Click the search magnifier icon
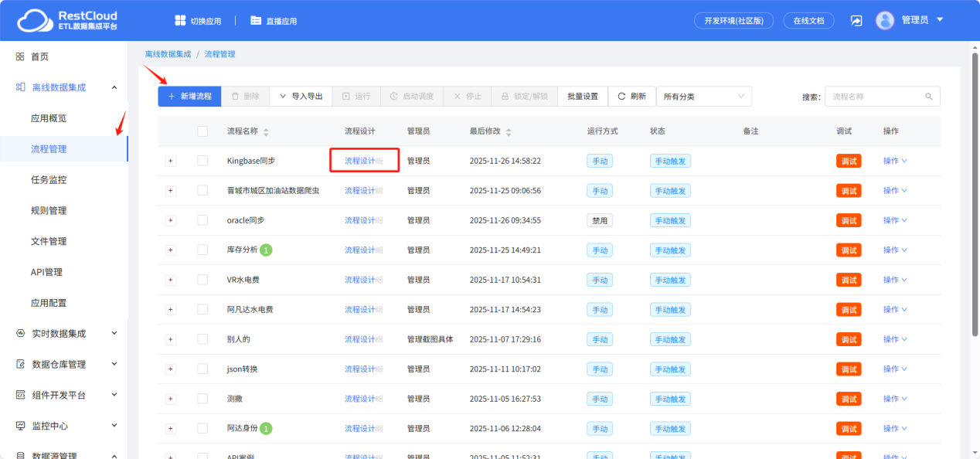980x459 pixels. click(x=929, y=97)
